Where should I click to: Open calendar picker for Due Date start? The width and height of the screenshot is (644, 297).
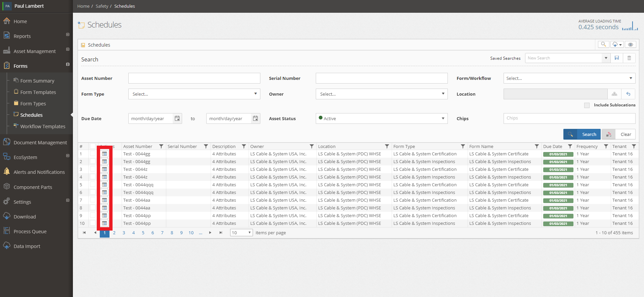click(x=177, y=118)
